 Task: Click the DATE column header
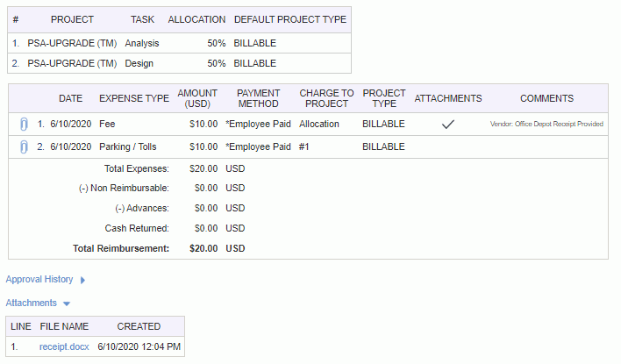(70, 98)
